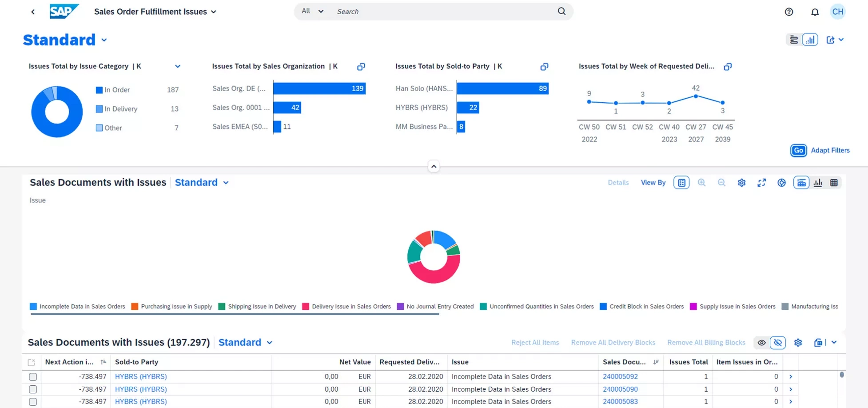Screen dimensions: 868x408
Task: Check the checkbox on the first table row
Action: pyautogui.click(x=32, y=376)
